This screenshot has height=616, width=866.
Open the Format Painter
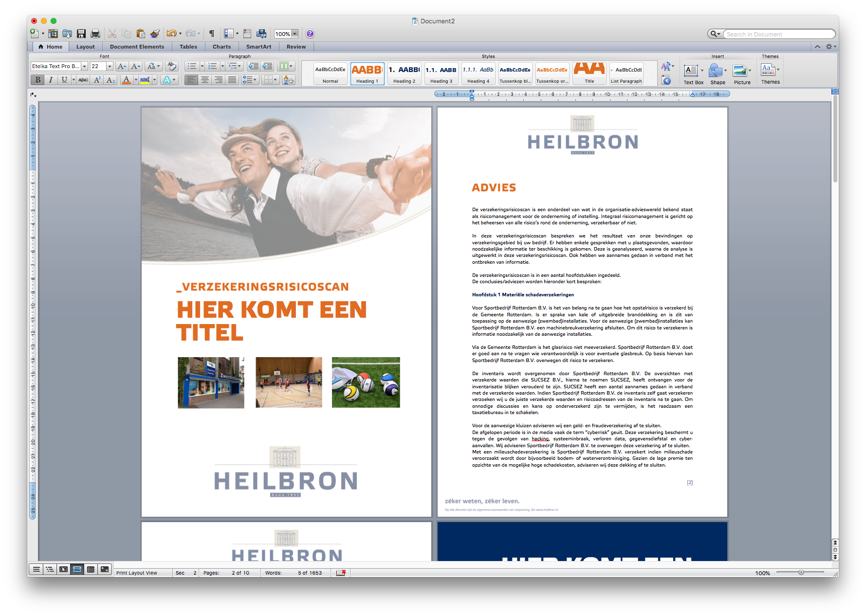pos(155,34)
